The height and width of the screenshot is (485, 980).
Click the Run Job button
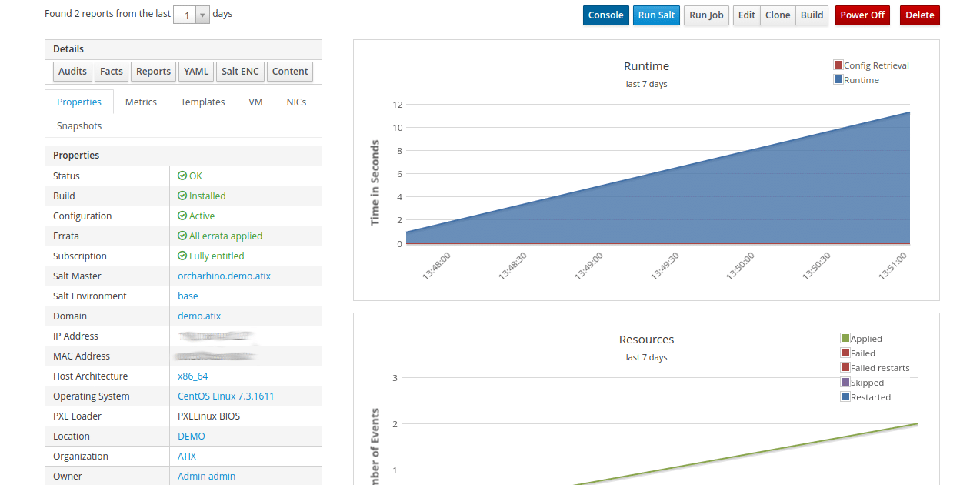[706, 15]
